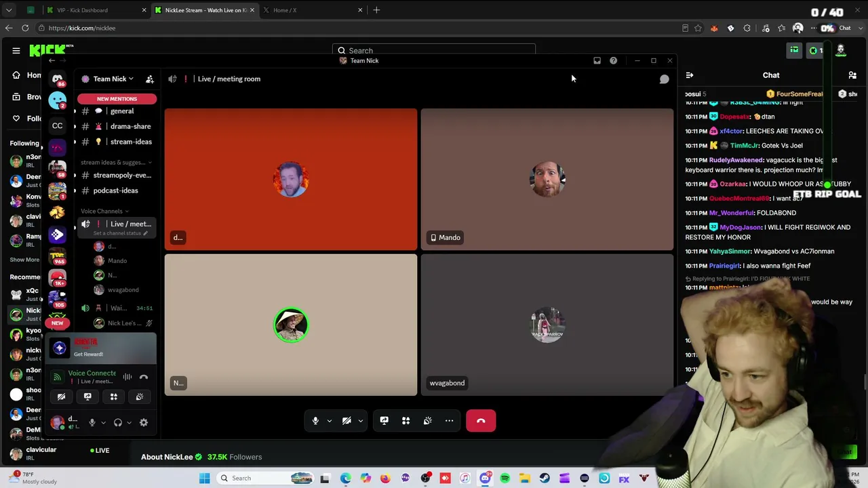Screen dimensions: 868x488
Task: Open soundboard button in voice panel
Action: (140, 396)
